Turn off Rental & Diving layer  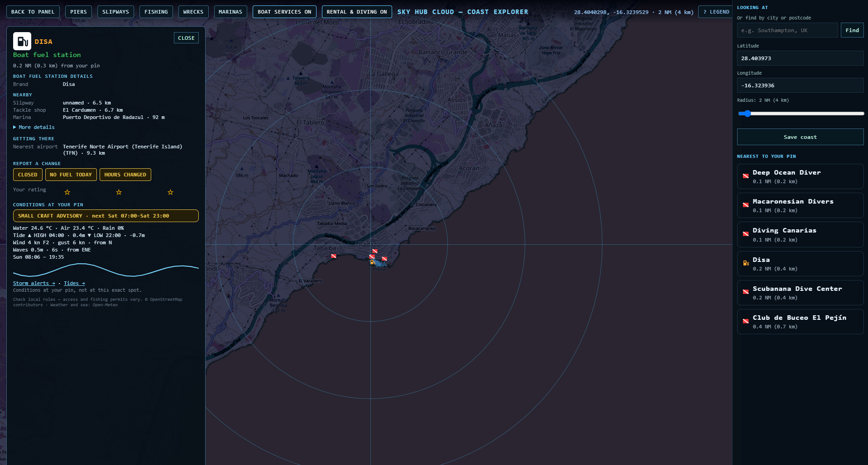point(357,12)
